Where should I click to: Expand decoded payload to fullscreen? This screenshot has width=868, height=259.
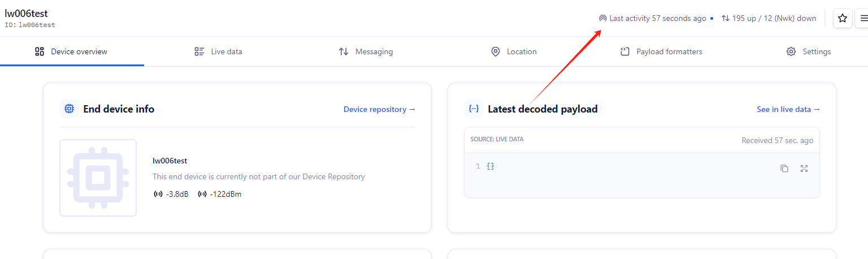[x=804, y=169]
